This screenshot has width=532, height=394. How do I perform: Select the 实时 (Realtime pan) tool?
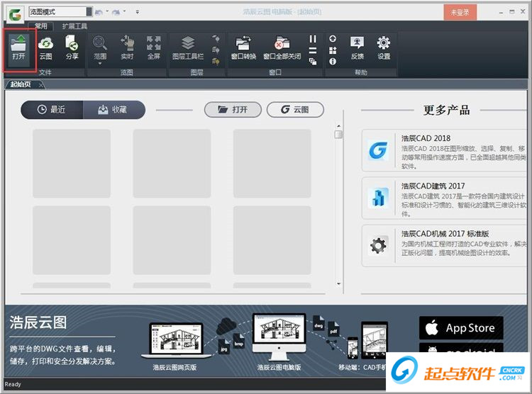pos(127,47)
